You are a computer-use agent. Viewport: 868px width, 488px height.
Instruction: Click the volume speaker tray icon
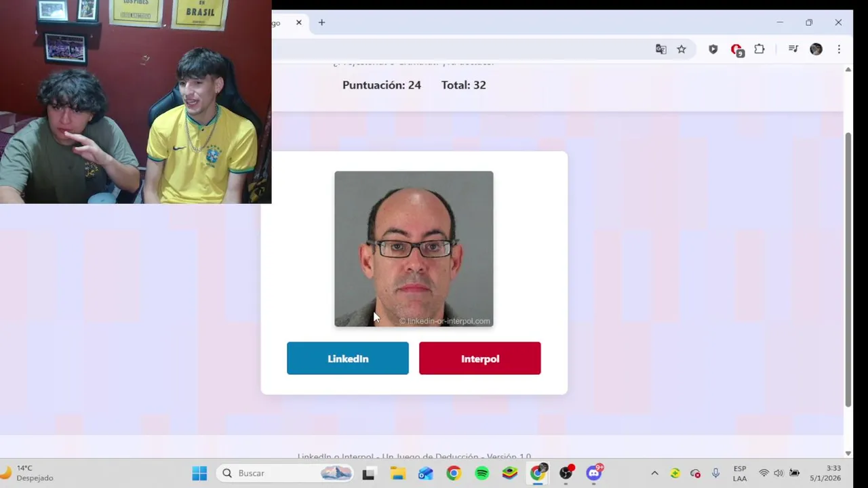(778, 473)
